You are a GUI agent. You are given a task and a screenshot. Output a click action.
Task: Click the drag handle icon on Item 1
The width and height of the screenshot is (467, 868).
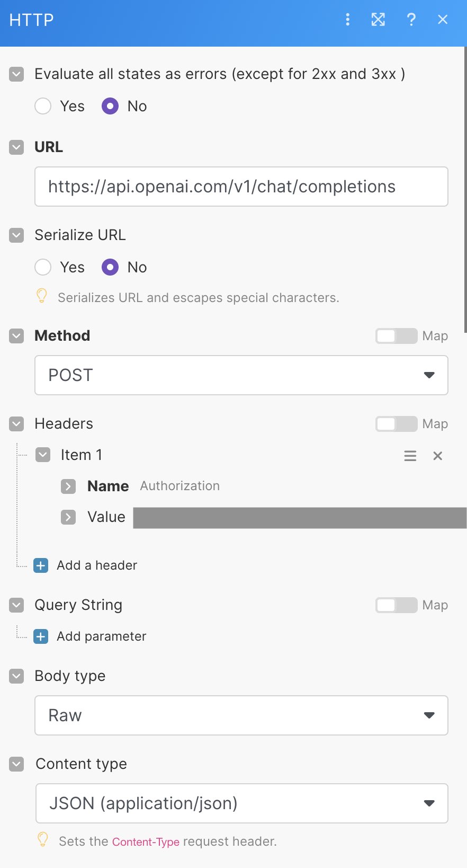click(x=410, y=456)
